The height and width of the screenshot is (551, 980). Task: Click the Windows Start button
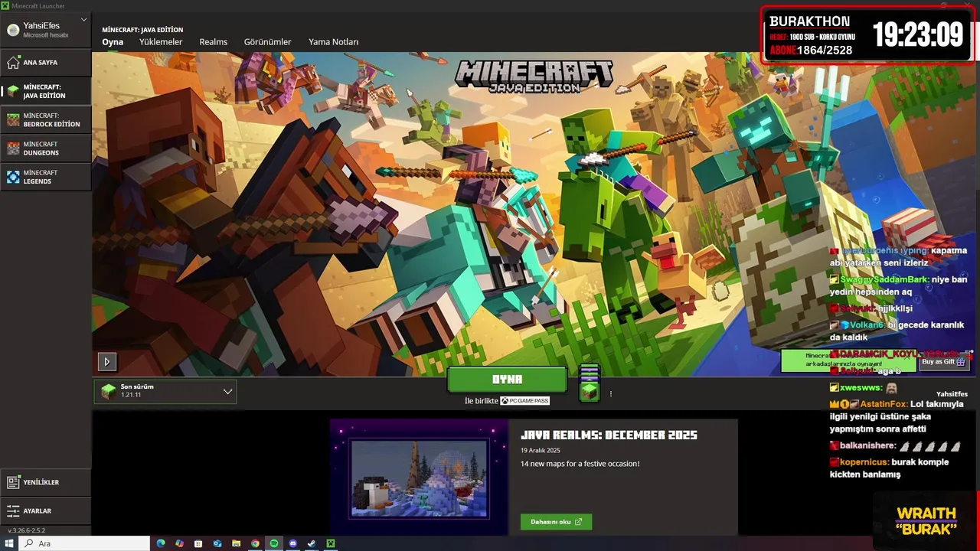click(x=9, y=543)
